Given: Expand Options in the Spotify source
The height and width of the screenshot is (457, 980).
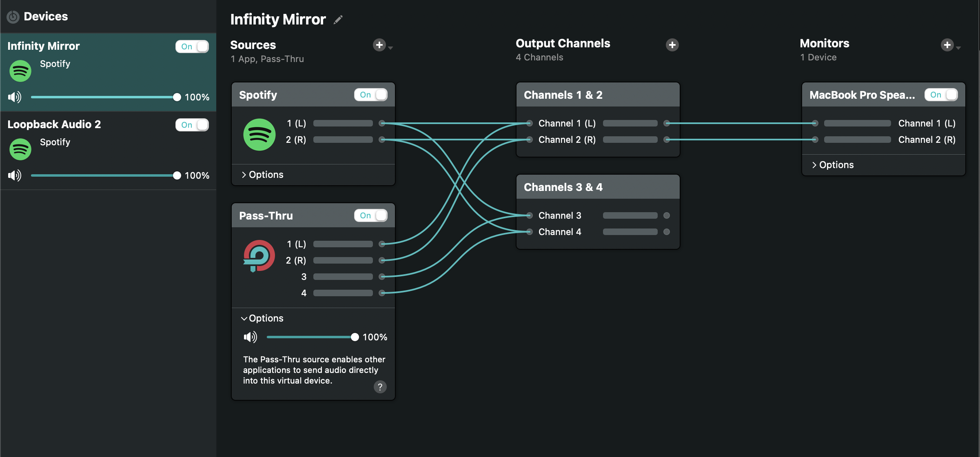Looking at the screenshot, I should [x=263, y=175].
